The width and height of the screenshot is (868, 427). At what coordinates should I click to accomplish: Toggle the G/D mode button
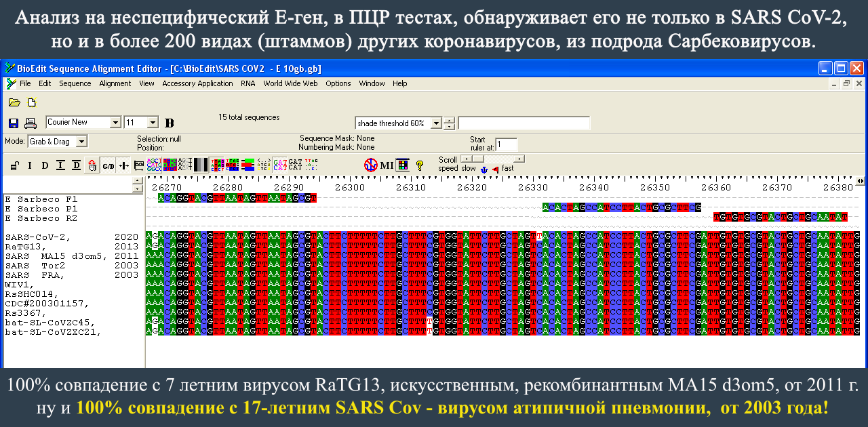point(108,166)
